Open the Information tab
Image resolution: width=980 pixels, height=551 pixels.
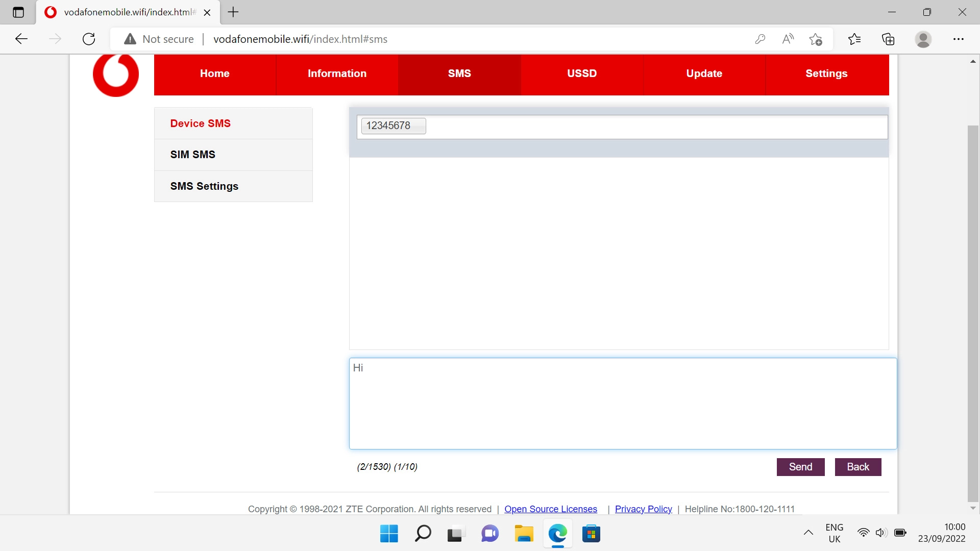click(337, 74)
